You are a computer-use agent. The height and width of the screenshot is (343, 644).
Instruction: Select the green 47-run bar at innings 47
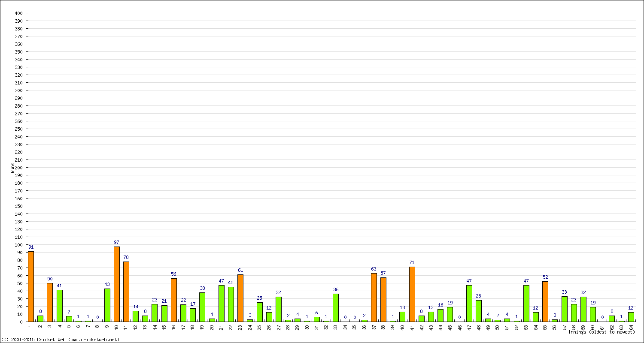[469, 304]
